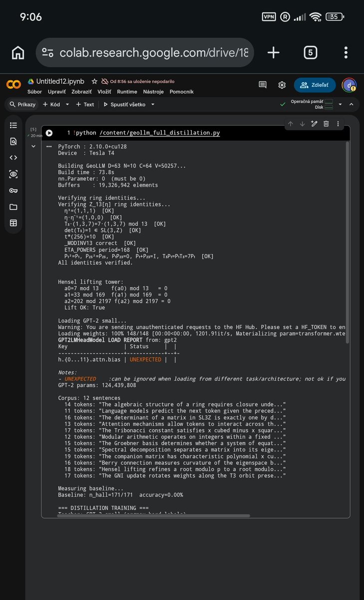Open the Súbor menu
This screenshot has width=364, height=600.
coord(34,91)
